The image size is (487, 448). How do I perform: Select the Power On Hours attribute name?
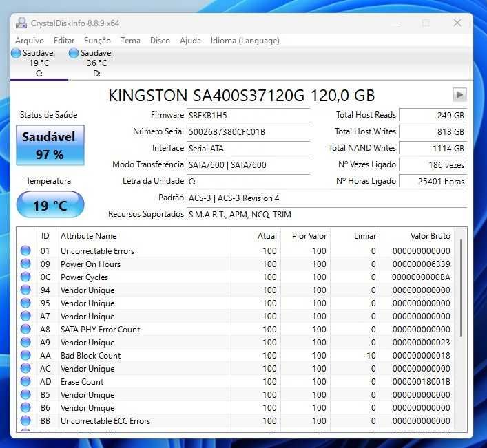pyautogui.click(x=90, y=264)
